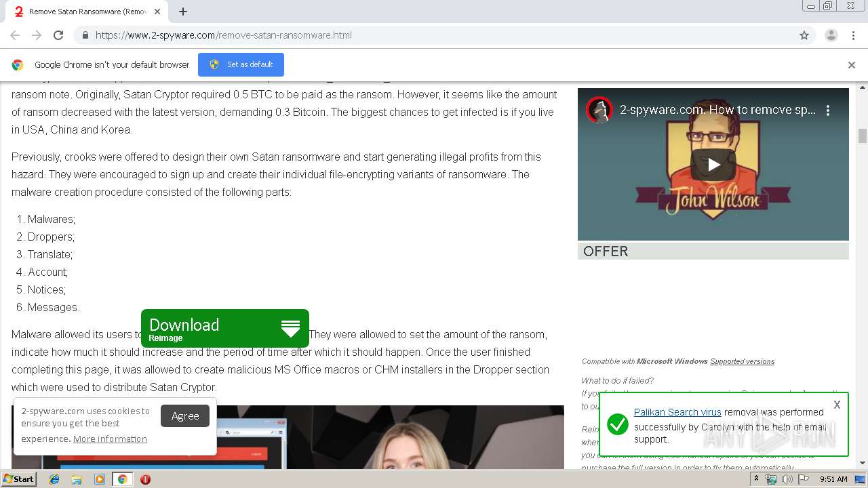Click list item Messages.
This screenshot has width=868, height=488.
coord(54,307)
